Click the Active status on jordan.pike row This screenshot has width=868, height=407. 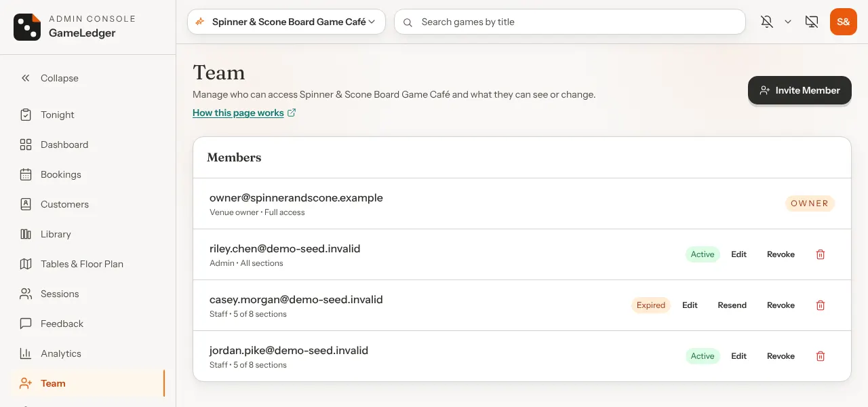coord(703,356)
